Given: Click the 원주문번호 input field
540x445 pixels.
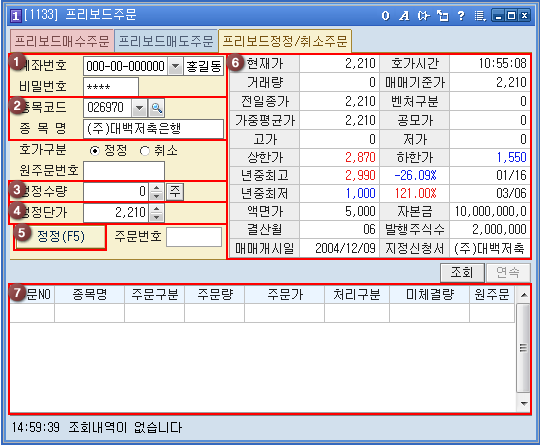Looking at the screenshot, I should [x=124, y=170].
